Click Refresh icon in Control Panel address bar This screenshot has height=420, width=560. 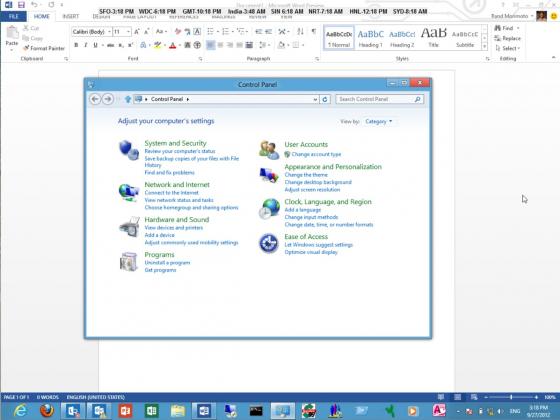(325, 99)
